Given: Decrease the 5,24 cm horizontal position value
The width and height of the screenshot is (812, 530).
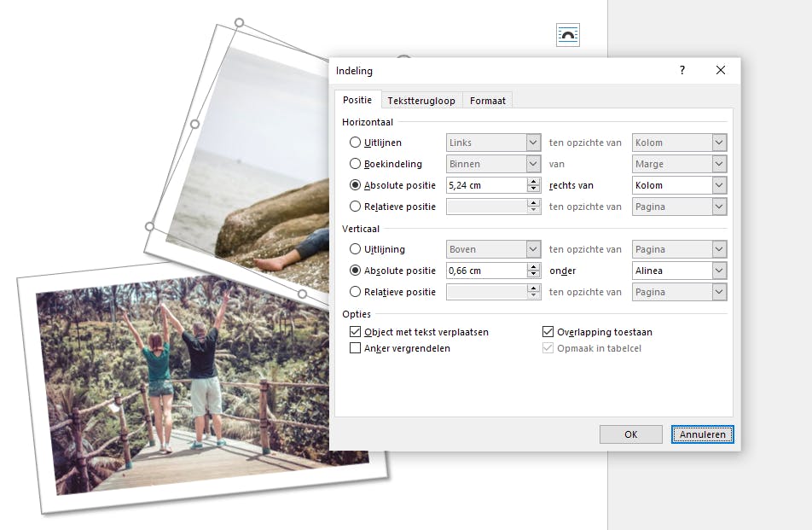Looking at the screenshot, I should click(x=533, y=189).
